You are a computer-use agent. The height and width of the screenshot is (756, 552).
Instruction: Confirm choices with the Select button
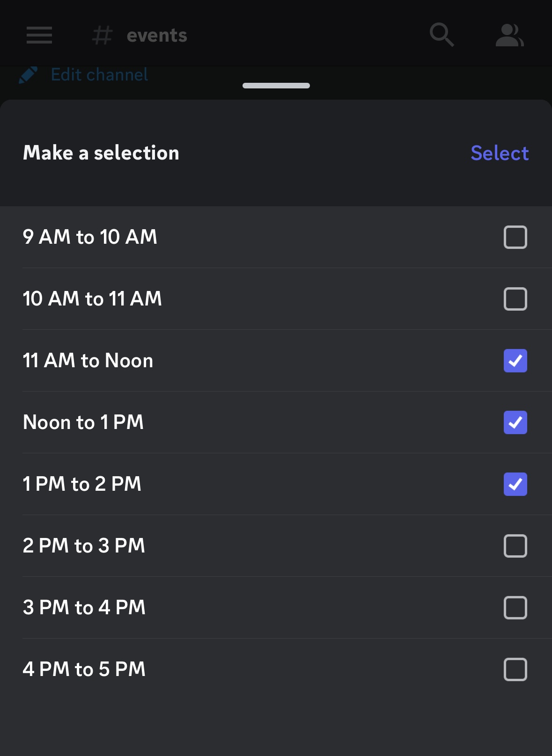coord(500,153)
